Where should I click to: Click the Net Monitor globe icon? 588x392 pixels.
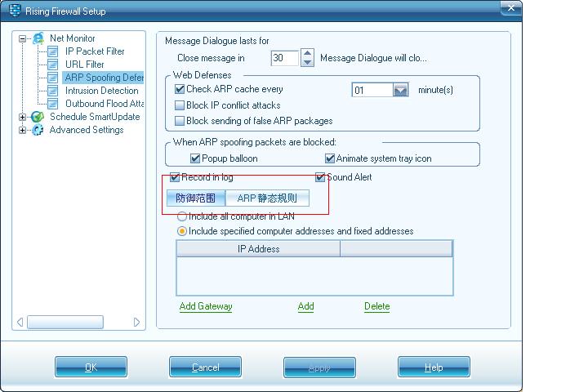[x=38, y=38]
